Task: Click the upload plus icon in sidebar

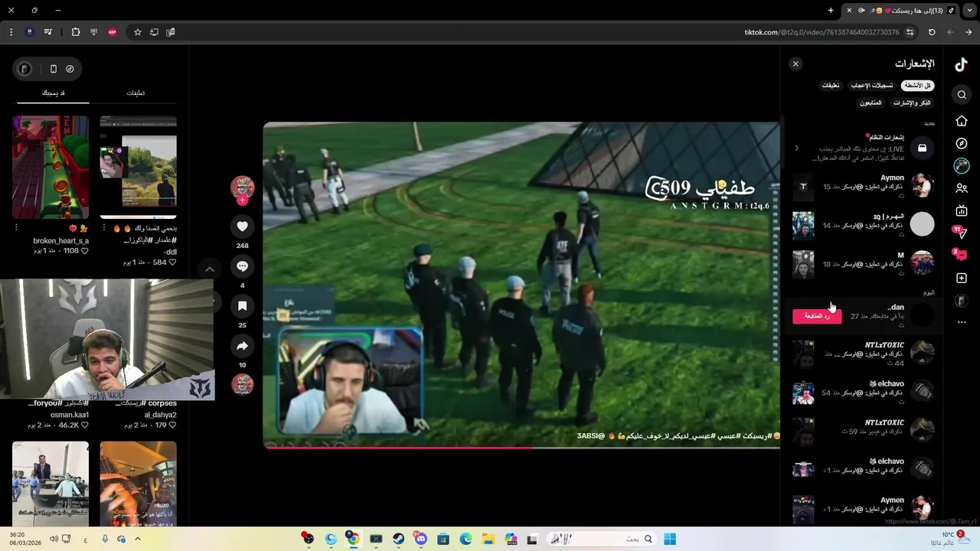Action: tap(962, 278)
